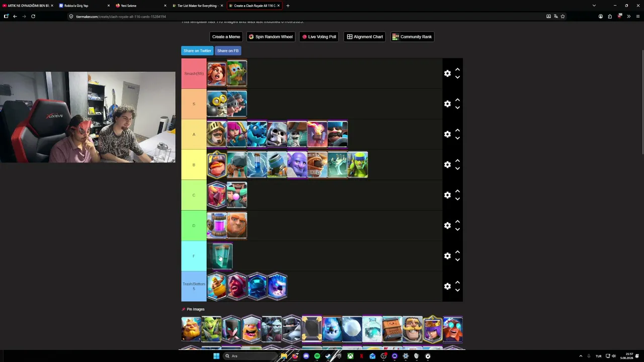Switch to the Yeni Sekme tab
644x362 pixels.
click(x=140, y=6)
